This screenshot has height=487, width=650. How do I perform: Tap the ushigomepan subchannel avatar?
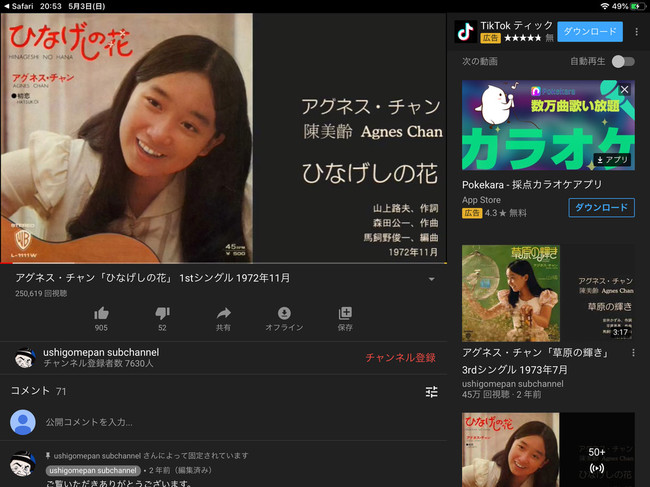[x=25, y=358]
